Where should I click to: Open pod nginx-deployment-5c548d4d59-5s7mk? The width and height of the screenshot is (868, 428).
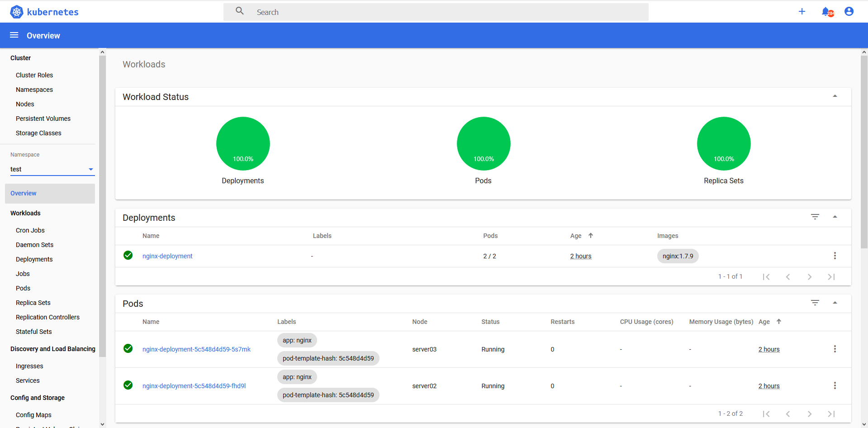pyautogui.click(x=196, y=349)
